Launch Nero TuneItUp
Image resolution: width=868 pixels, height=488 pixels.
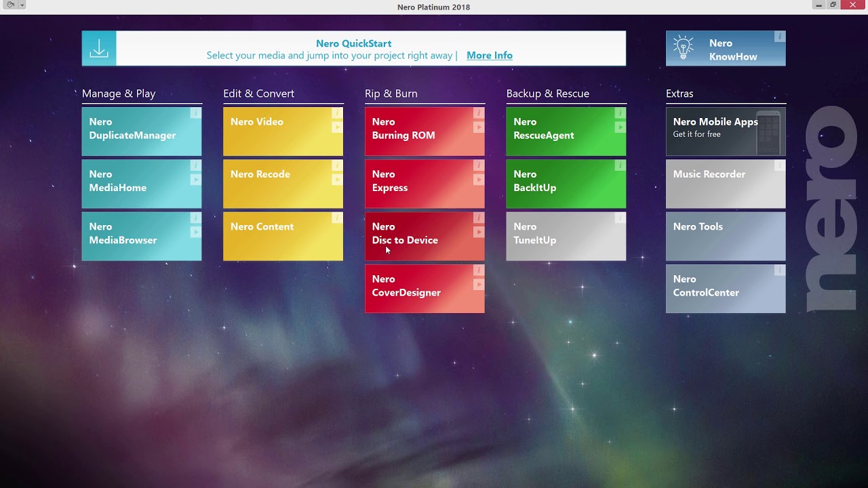coord(566,236)
